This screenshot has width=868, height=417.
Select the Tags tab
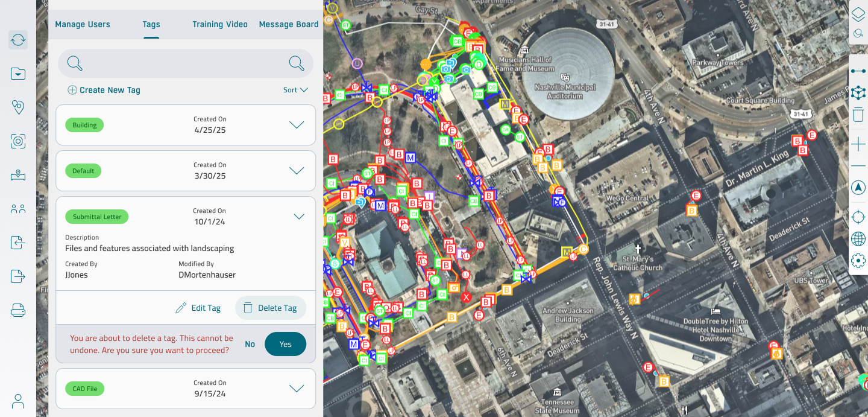point(151,24)
